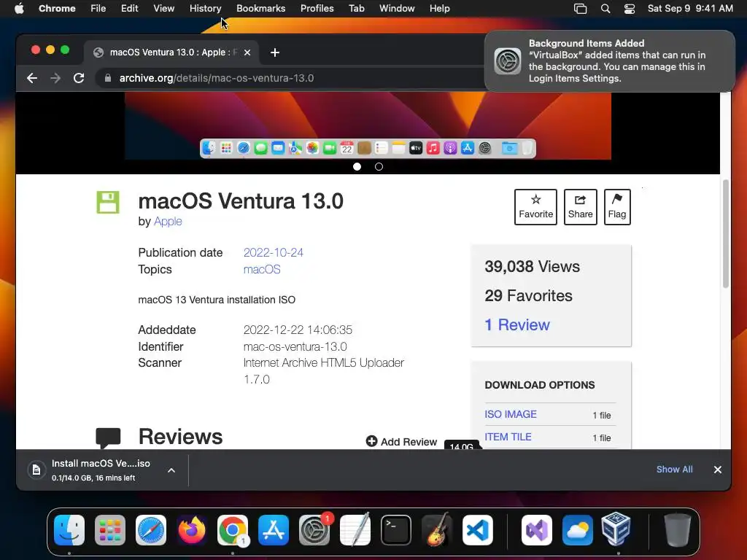Open the 1 Review link
The height and width of the screenshot is (560, 747).
pos(517,324)
